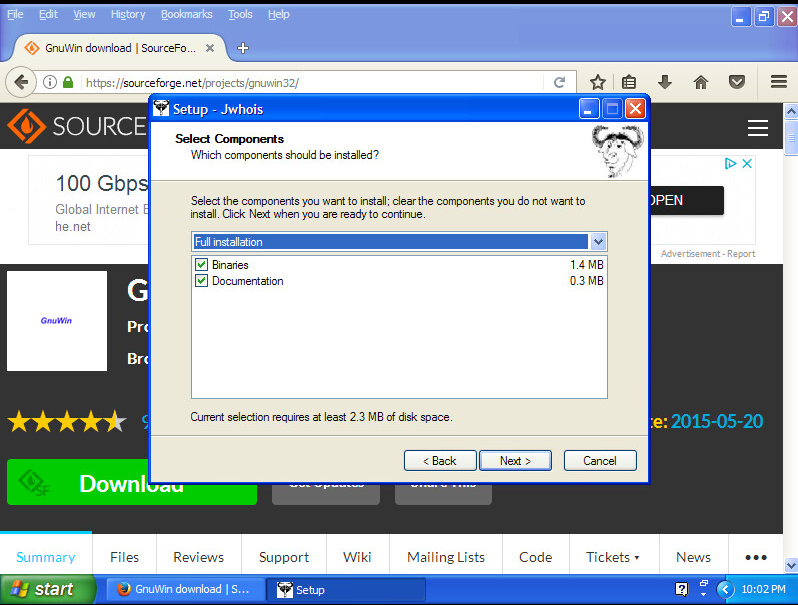The height and width of the screenshot is (605, 798).
Task: Open the Edit menu
Action: (48, 14)
